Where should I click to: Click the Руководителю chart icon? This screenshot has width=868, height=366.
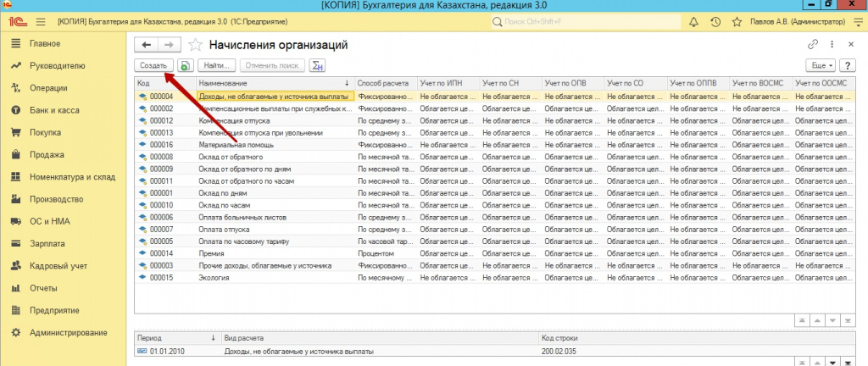tap(16, 66)
